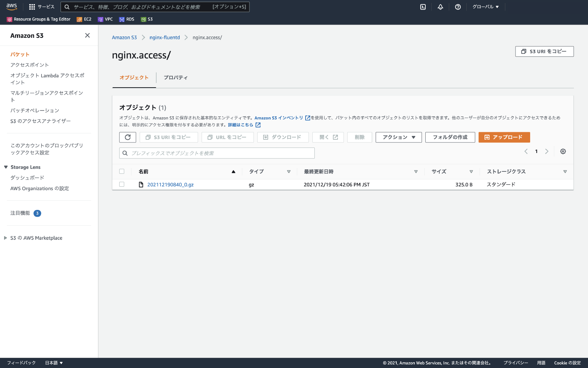The height and width of the screenshot is (368, 588).
Task: Click the ダウンロード button in toolbar
Action: tap(283, 137)
